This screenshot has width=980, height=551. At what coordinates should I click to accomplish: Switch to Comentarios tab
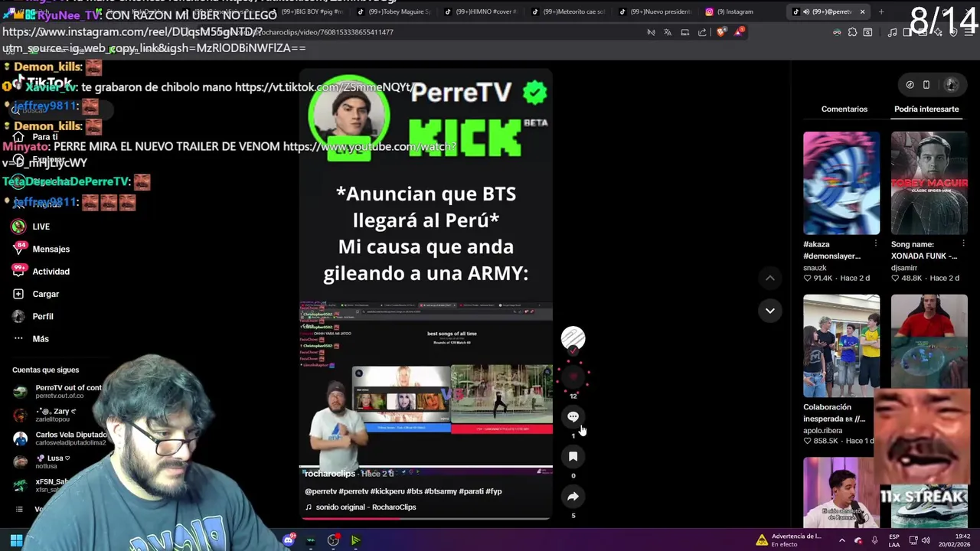coord(844,109)
